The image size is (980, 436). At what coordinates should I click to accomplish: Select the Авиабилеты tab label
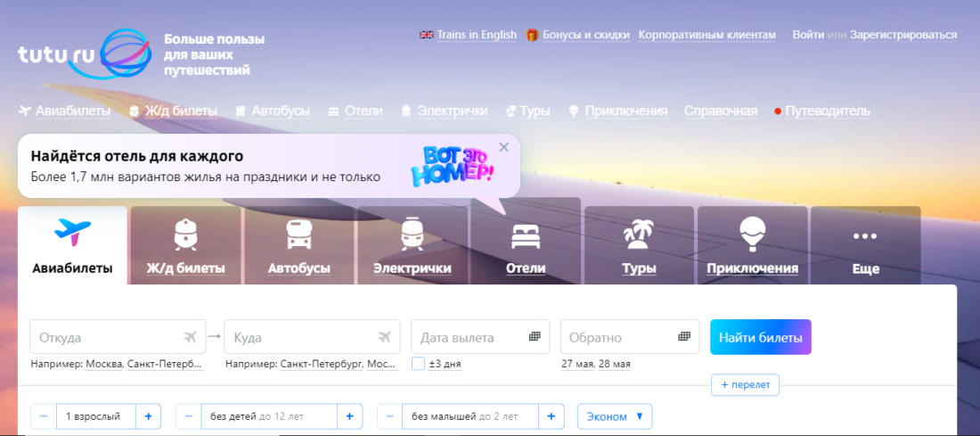point(72,269)
